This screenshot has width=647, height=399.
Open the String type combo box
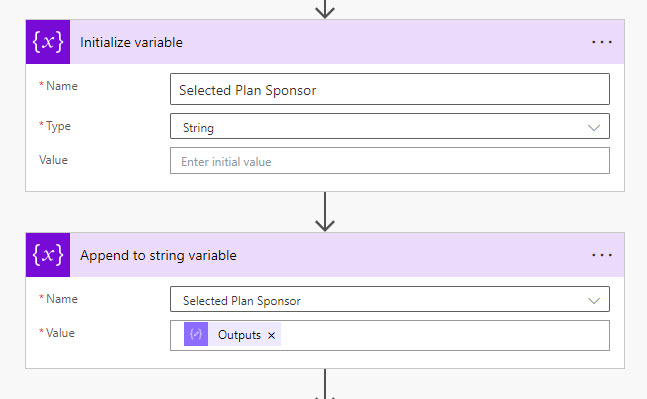point(390,126)
